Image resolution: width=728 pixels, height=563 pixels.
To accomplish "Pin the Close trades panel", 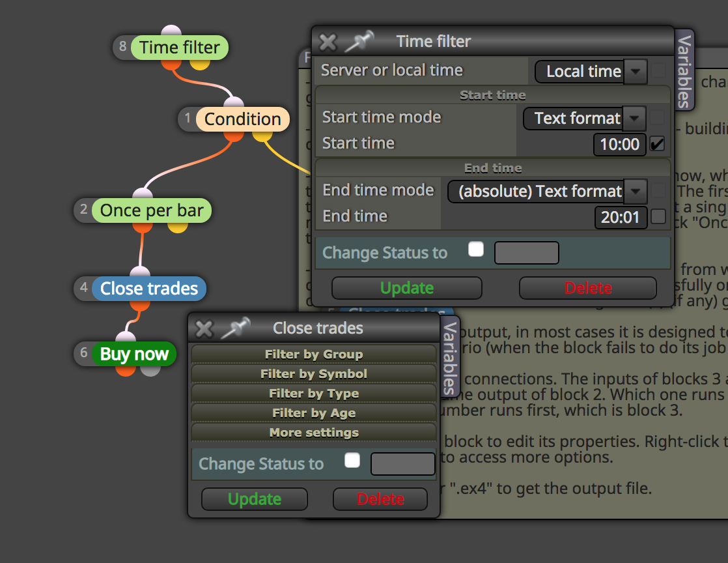I will coord(235,328).
